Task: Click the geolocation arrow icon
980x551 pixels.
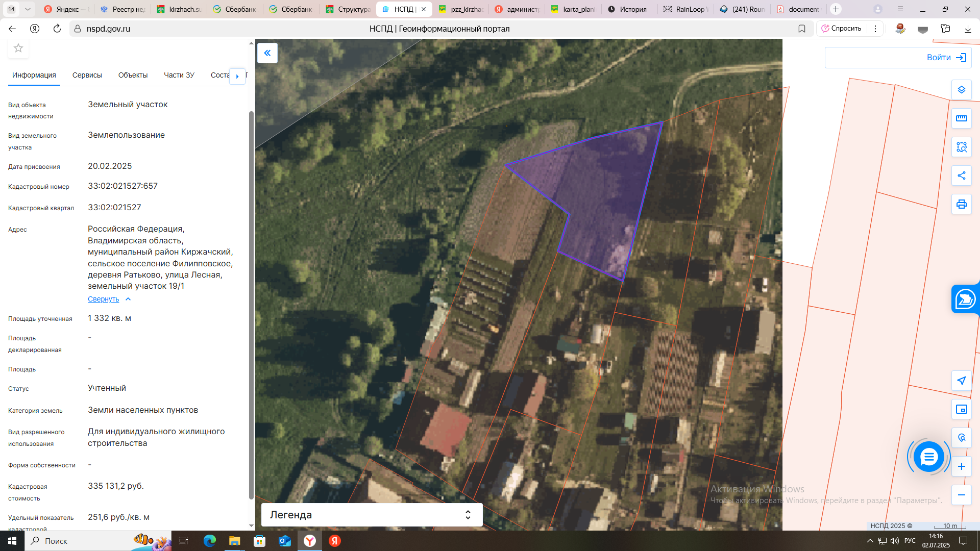Action: click(961, 381)
